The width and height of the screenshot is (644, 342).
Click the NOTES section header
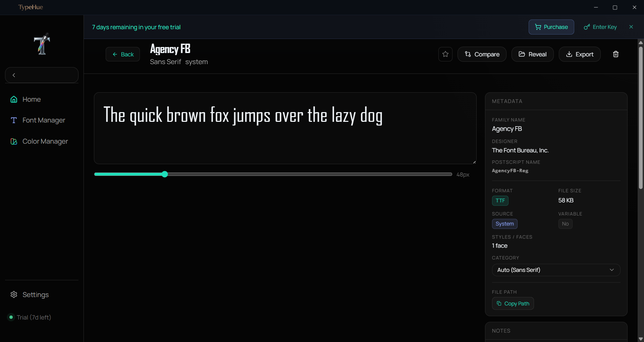(501, 331)
